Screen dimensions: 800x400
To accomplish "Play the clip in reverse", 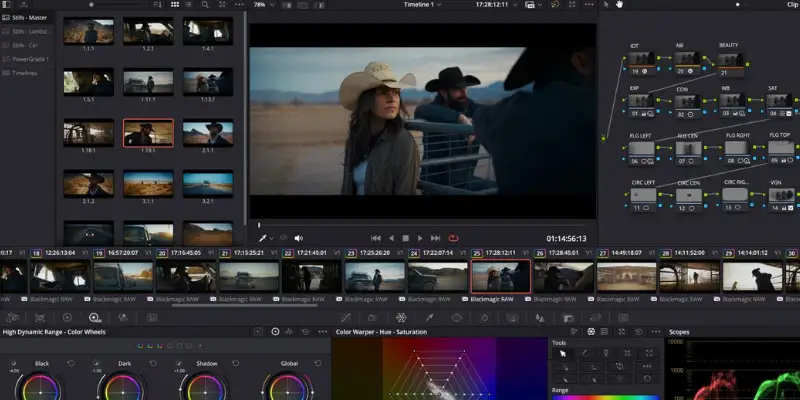I will (x=391, y=238).
